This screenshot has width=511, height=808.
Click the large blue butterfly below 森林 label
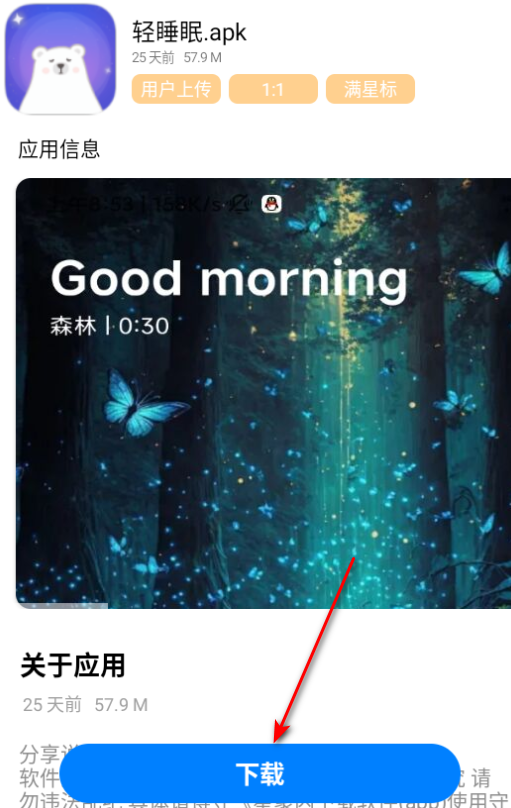click(x=142, y=403)
